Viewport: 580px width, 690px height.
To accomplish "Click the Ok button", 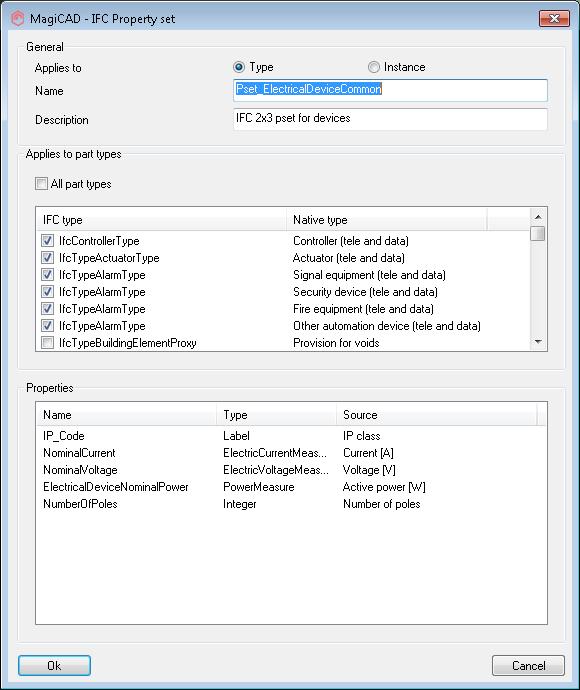I will 55,665.
